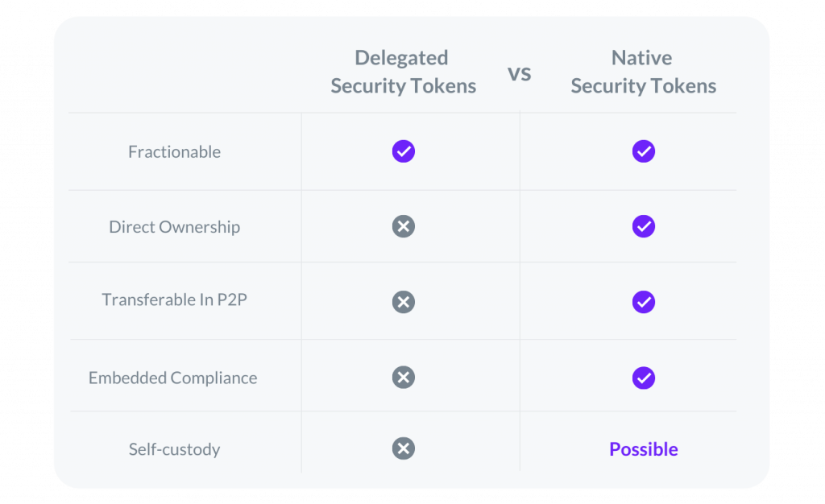This screenshot has width=825, height=504.
Task: Select the Embedded Compliance row label
Action: (172, 378)
